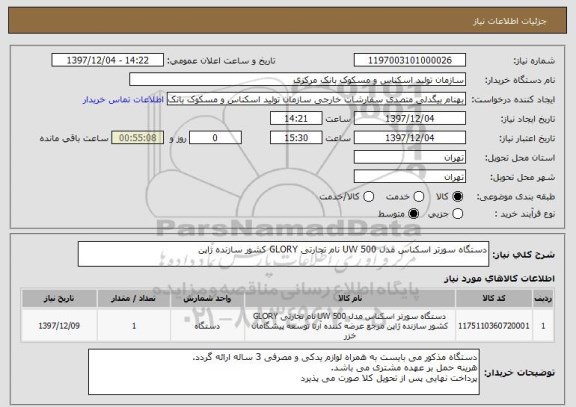Click the استان محل تحویل field
Image resolution: width=576 pixels, height=407 pixels.
pos(410,158)
